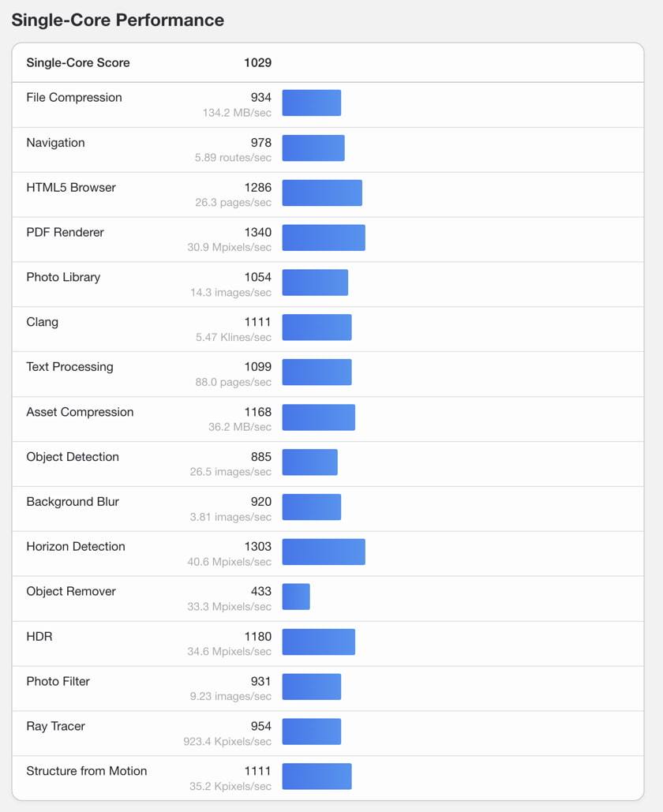Click the Clang benchmark label
The width and height of the screenshot is (663, 812).
click(43, 322)
